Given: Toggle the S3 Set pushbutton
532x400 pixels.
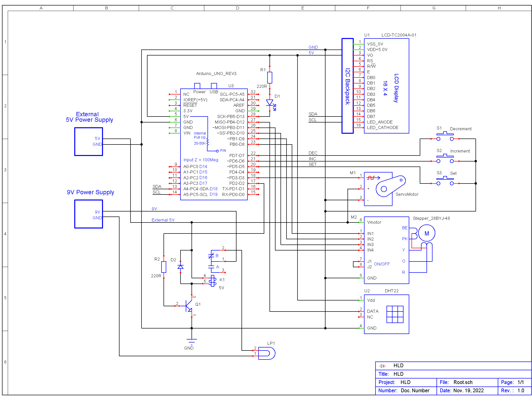Looking at the screenshot, I should click(x=445, y=180).
